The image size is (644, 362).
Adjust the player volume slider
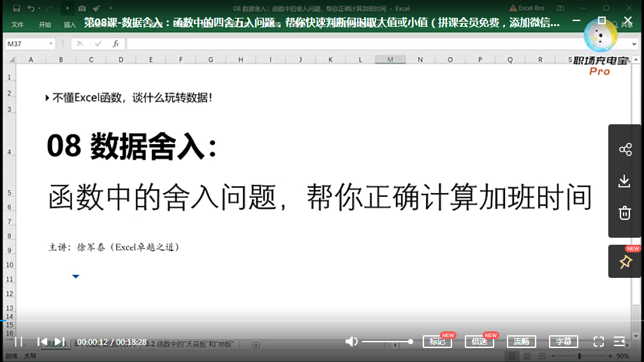pyautogui.click(x=387, y=342)
